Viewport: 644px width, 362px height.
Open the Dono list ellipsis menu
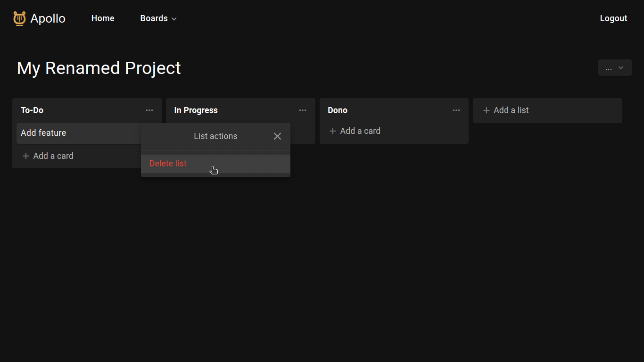tap(456, 110)
